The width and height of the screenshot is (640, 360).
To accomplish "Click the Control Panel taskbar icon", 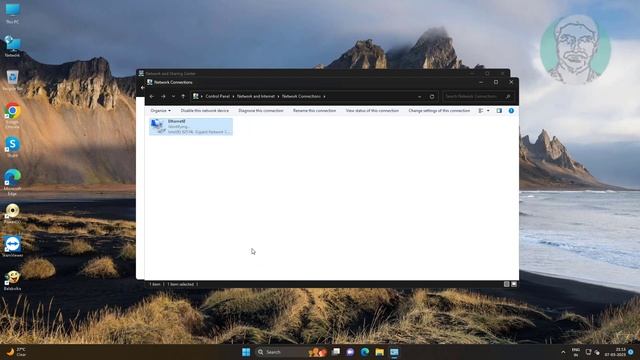I will click(x=394, y=352).
